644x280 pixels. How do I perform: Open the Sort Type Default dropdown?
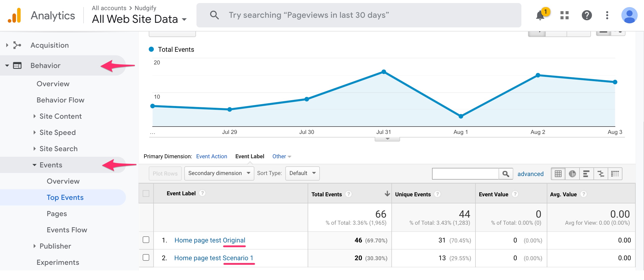pos(302,173)
